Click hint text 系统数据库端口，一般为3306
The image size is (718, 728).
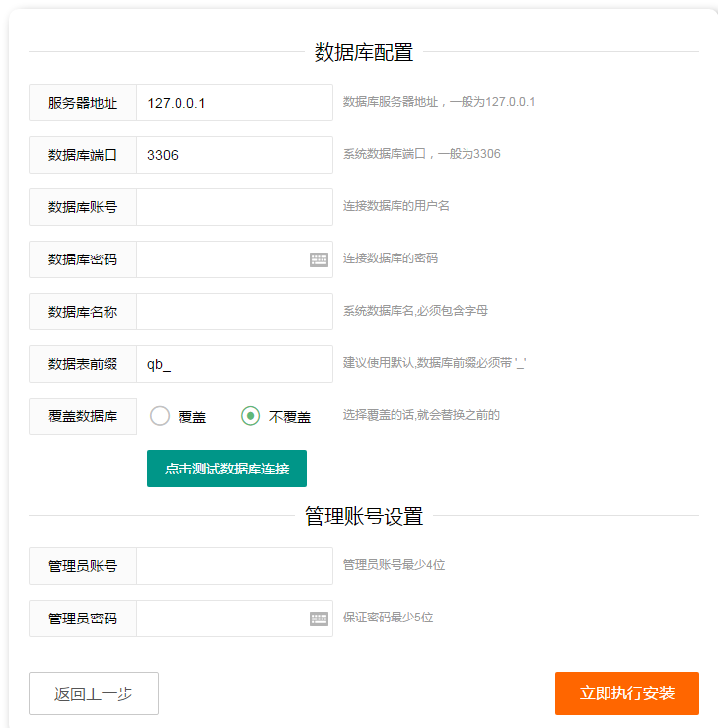(421, 154)
